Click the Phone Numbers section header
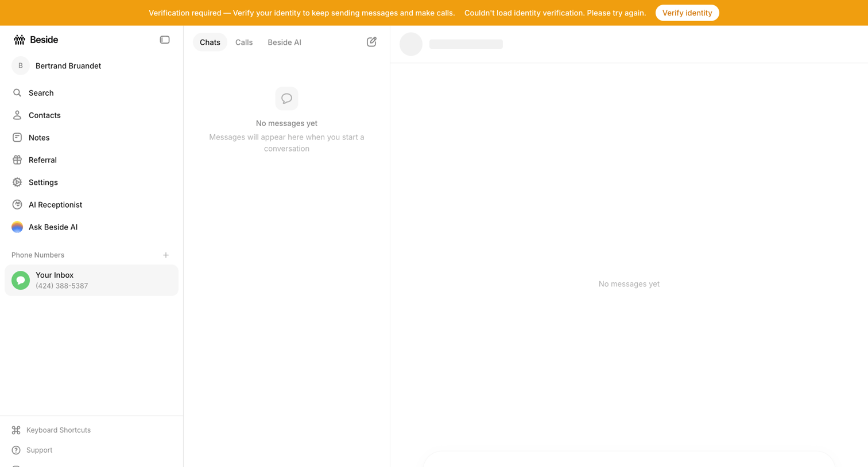This screenshot has height=467, width=868. 38,255
